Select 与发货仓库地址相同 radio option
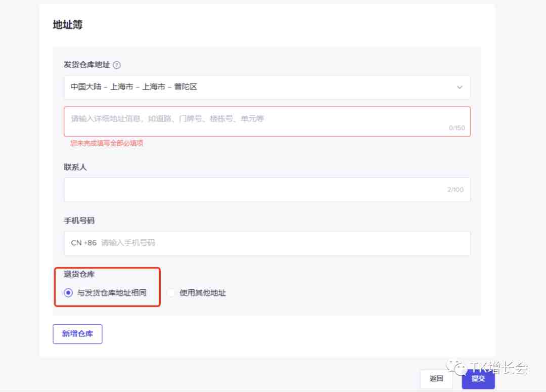 coord(68,293)
